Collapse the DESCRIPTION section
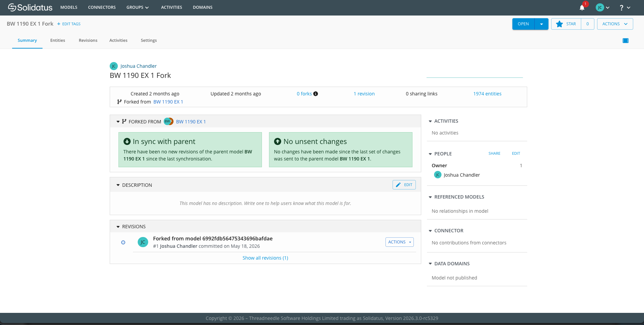This screenshot has height=325, width=644. click(x=118, y=185)
